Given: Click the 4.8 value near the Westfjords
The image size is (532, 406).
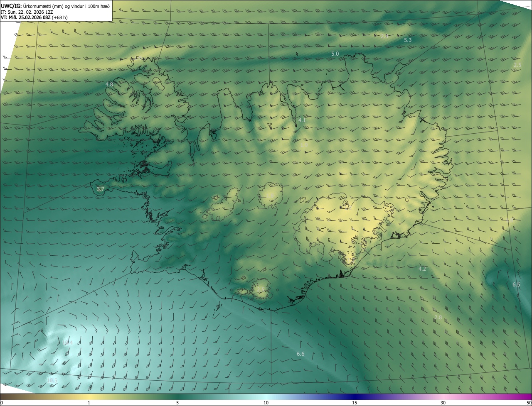Looking at the screenshot, I should [109, 84].
